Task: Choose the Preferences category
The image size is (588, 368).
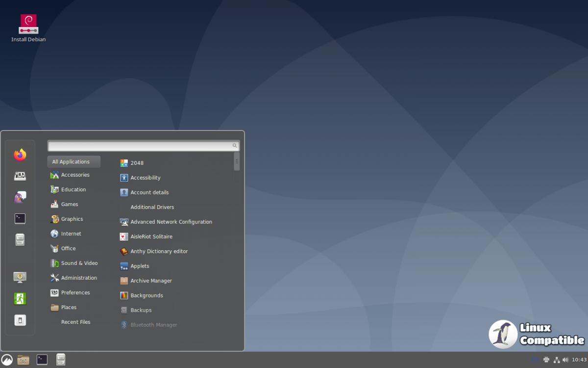Action: (x=75, y=293)
